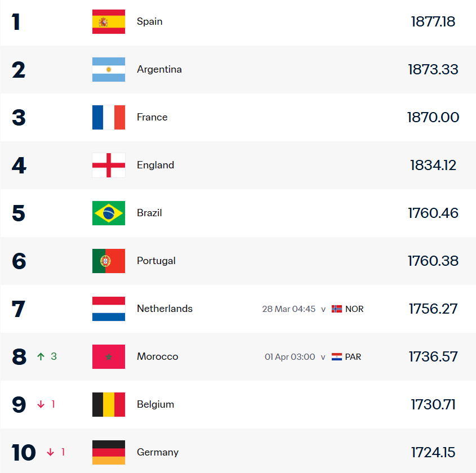
Task: Open the Belgium team link
Action: [155, 404]
